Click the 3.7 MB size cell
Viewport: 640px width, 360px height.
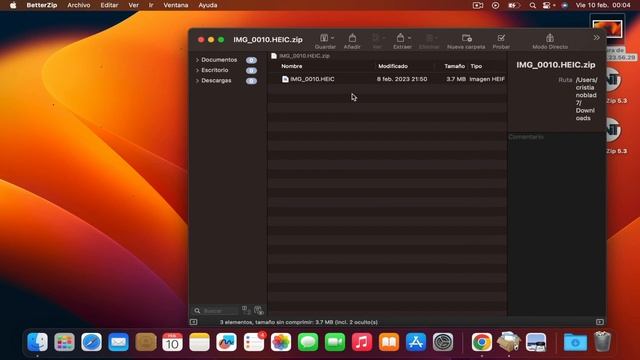click(456, 79)
